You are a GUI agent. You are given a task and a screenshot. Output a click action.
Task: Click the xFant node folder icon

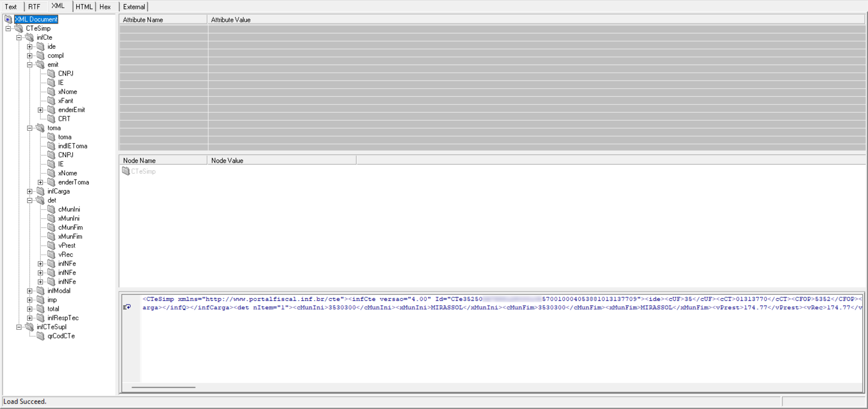click(52, 100)
